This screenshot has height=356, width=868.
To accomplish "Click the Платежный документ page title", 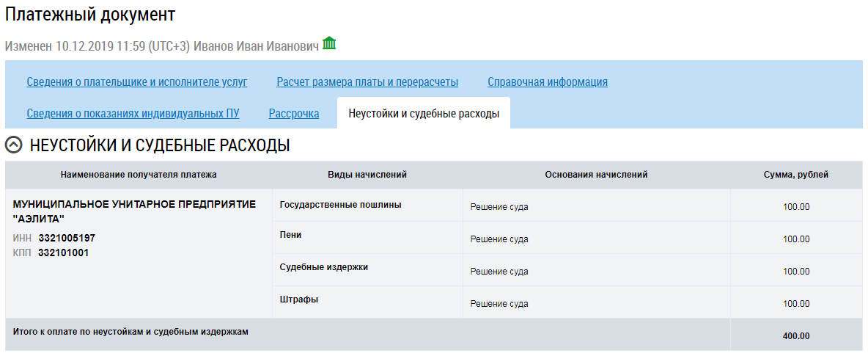I will pyautogui.click(x=90, y=14).
